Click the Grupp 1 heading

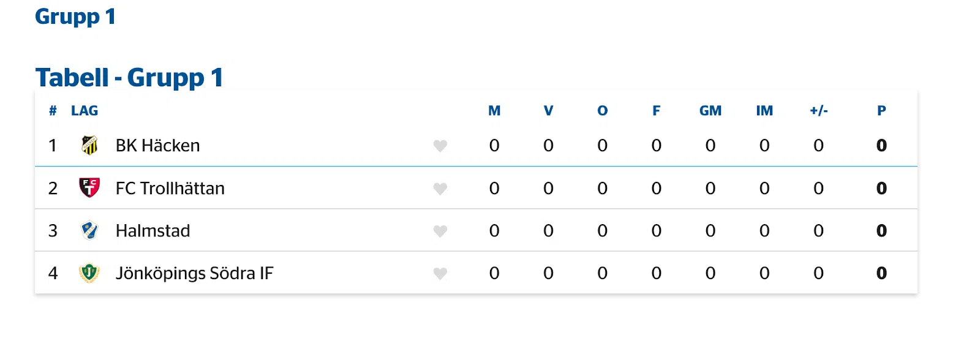coord(75,17)
